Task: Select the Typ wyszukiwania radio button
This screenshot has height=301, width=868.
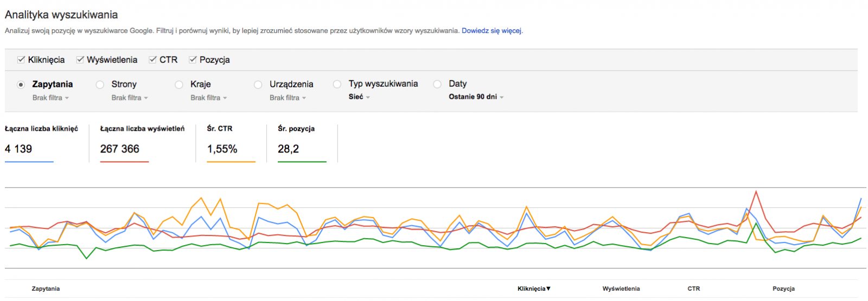Action: [337, 84]
